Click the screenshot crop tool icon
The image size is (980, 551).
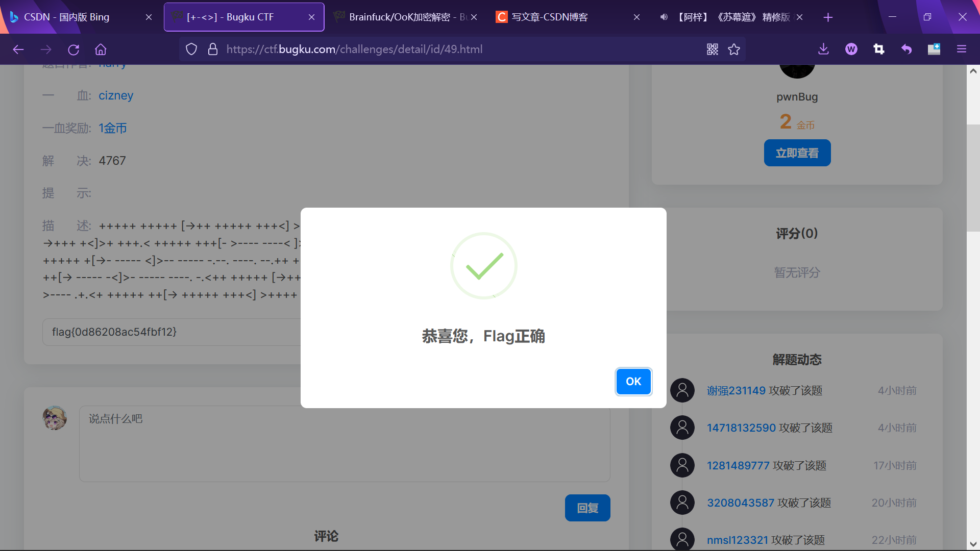[x=878, y=49]
